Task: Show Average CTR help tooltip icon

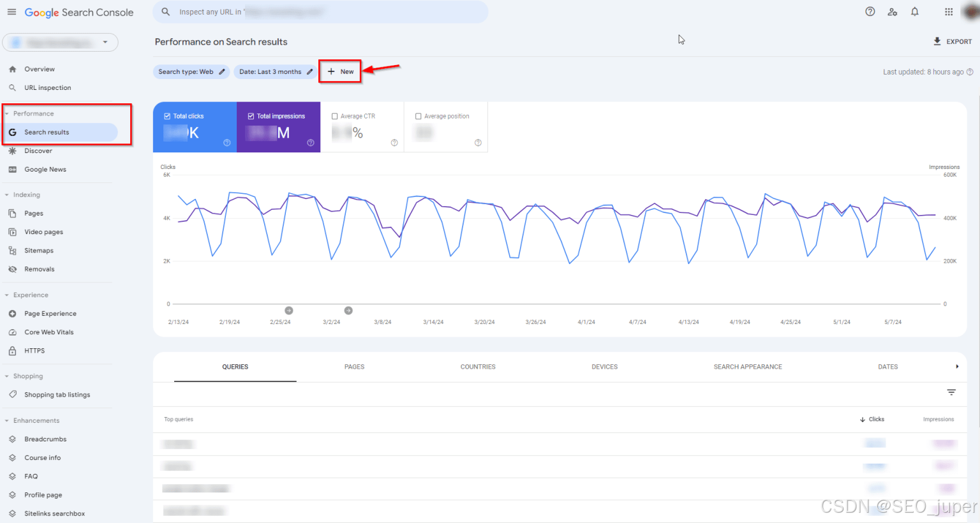Action: click(394, 143)
